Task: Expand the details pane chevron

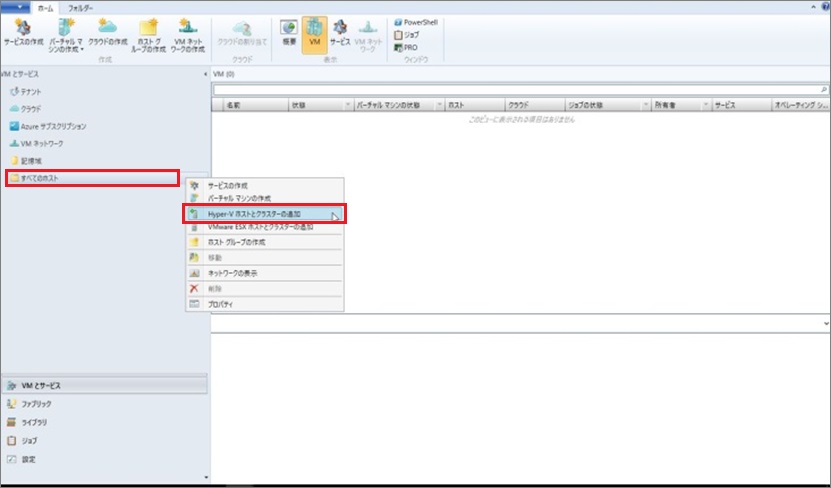Action: click(825, 324)
